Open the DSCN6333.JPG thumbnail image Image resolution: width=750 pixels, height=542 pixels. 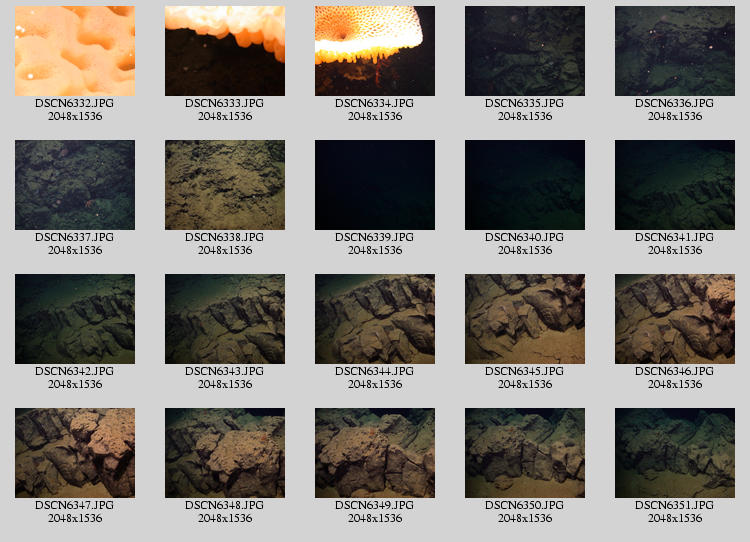pos(225,51)
